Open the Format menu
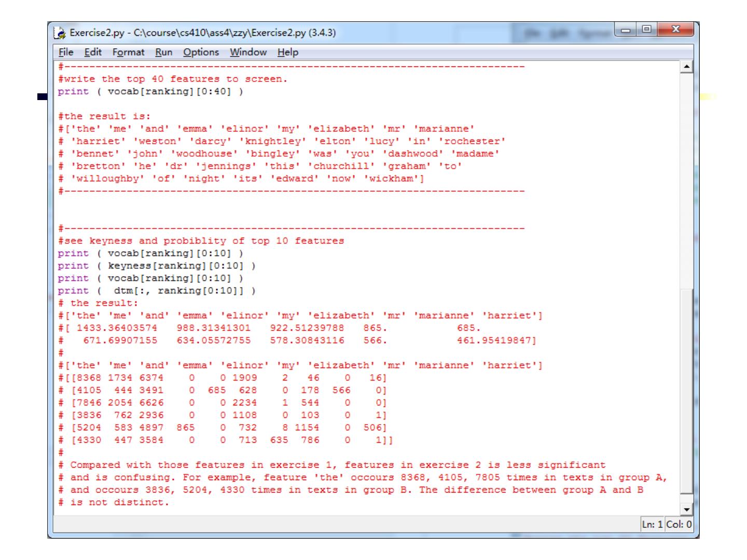The image size is (747, 560). 128,52
